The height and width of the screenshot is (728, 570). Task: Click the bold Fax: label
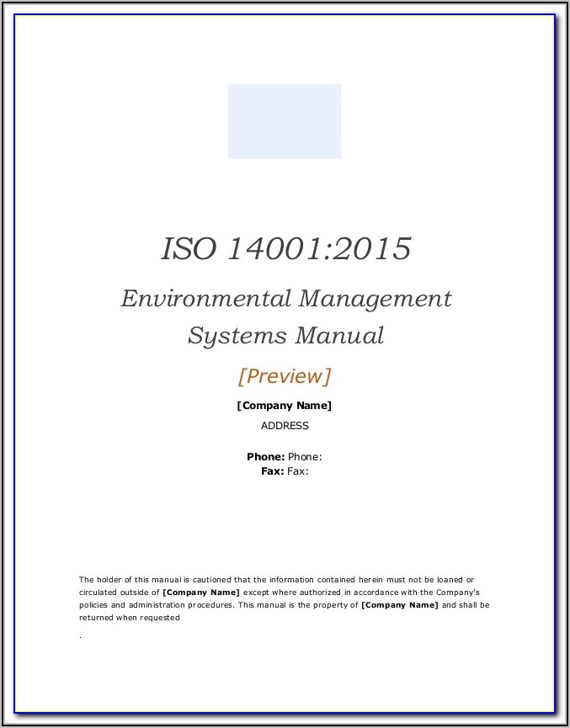[273, 471]
